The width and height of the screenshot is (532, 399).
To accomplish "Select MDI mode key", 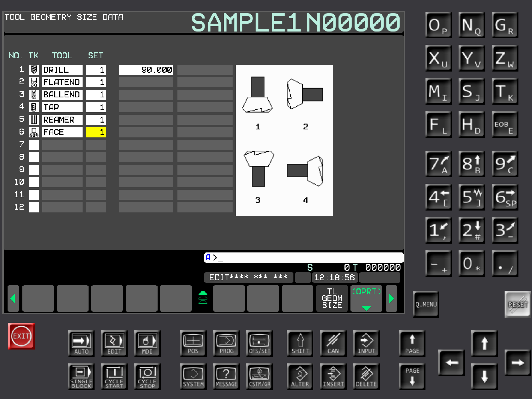I will (x=147, y=344).
